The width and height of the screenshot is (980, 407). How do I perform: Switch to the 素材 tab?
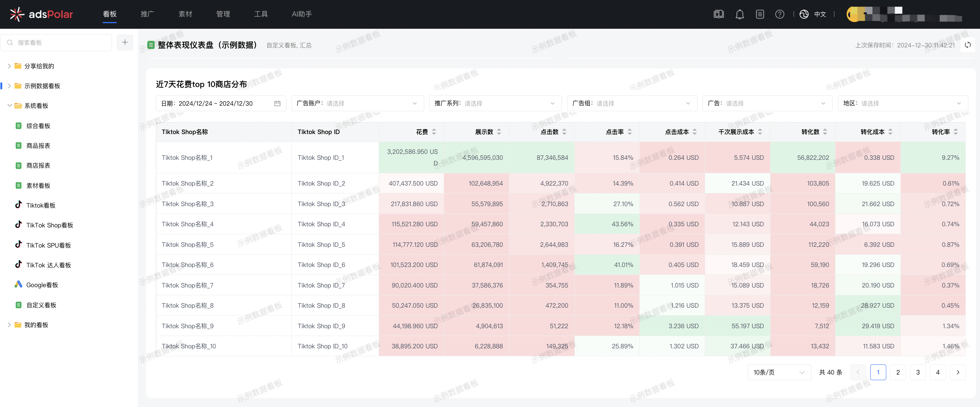pyautogui.click(x=185, y=14)
